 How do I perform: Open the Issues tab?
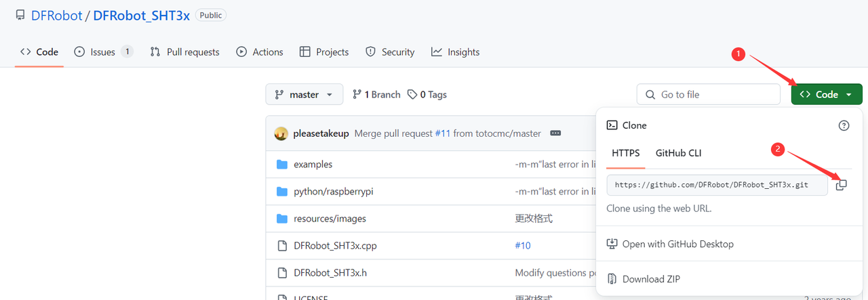103,52
